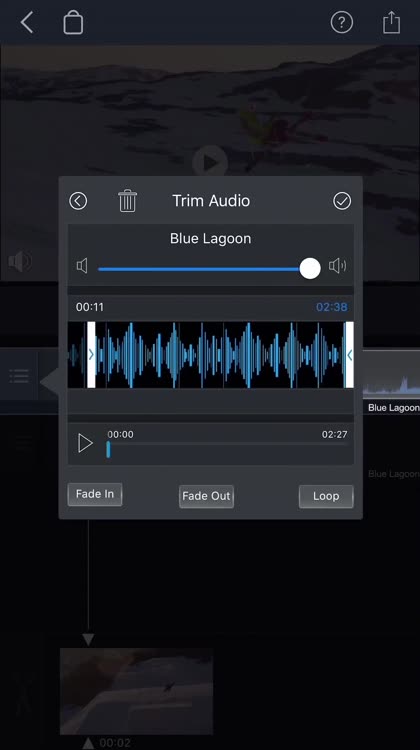Select the video clip thumbnail at bottom
This screenshot has width=420, height=750.
click(x=136, y=691)
